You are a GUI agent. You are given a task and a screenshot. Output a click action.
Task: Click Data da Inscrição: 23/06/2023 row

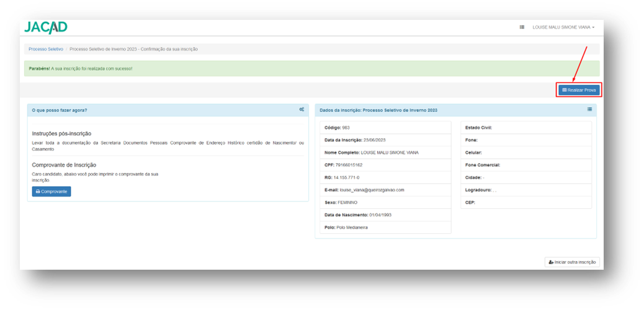[x=385, y=140]
